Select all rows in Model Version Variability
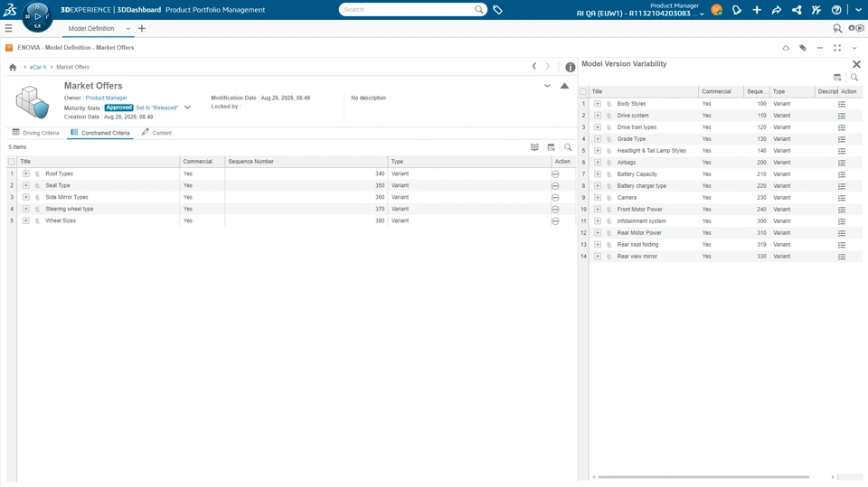This screenshot has width=868, height=487. [x=583, y=92]
